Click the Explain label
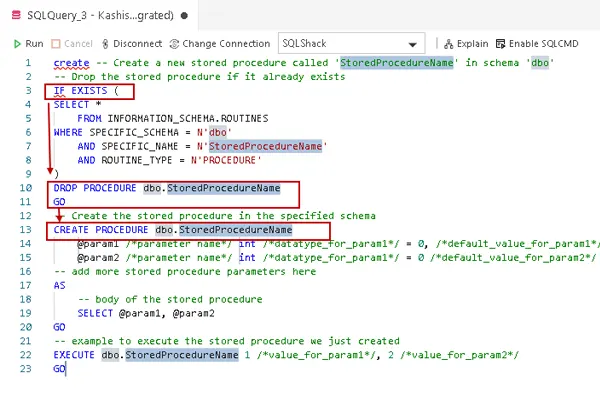This screenshot has width=600, height=400. pos(473,44)
